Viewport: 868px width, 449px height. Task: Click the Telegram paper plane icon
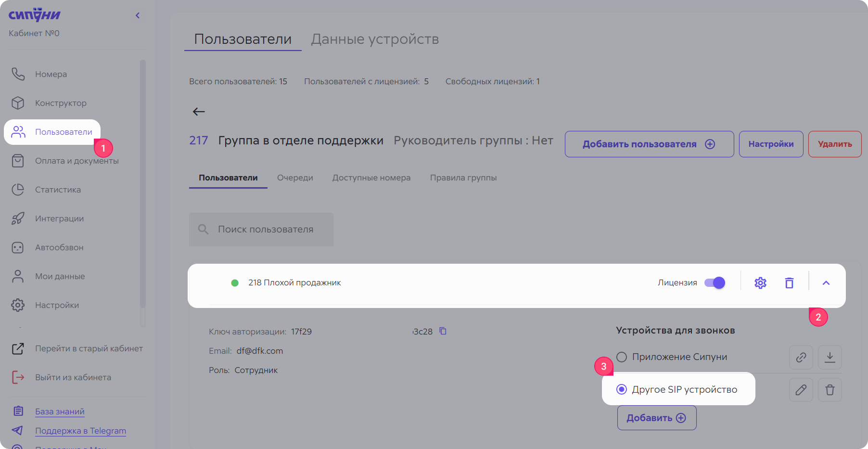tap(18, 430)
